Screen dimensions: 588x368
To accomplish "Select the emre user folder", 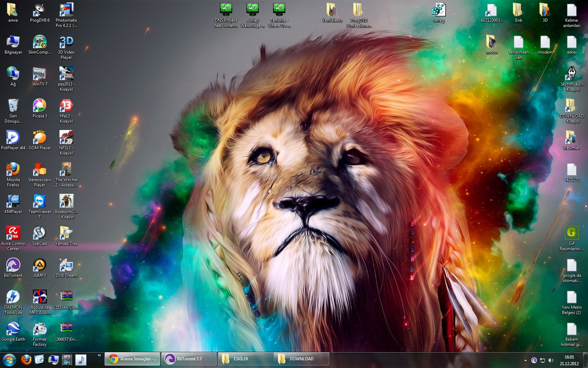I will [x=13, y=13].
